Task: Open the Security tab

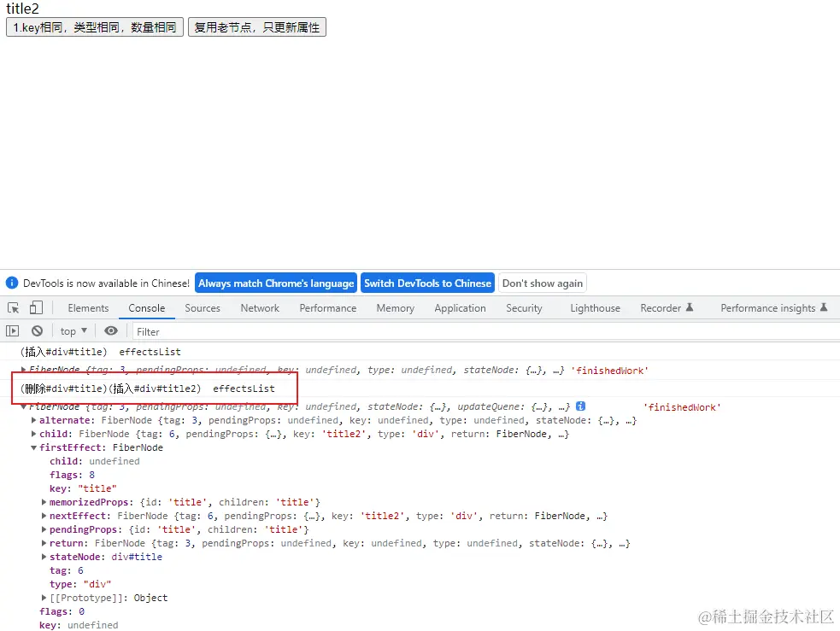Action: click(x=524, y=308)
